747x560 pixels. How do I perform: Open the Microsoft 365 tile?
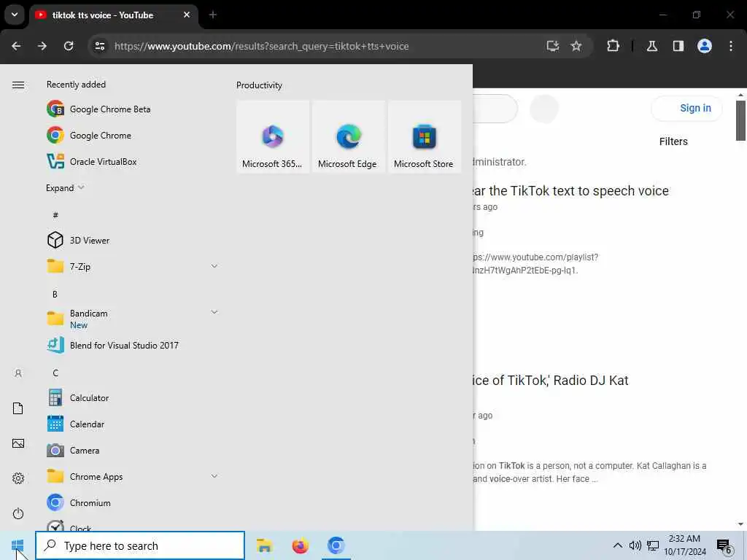point(273,136)
